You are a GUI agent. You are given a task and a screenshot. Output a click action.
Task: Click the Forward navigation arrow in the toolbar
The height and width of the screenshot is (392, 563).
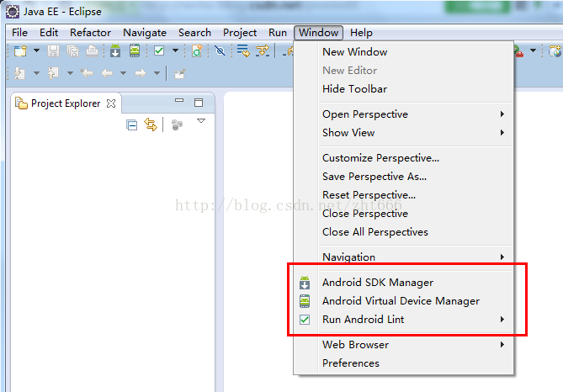141,73
